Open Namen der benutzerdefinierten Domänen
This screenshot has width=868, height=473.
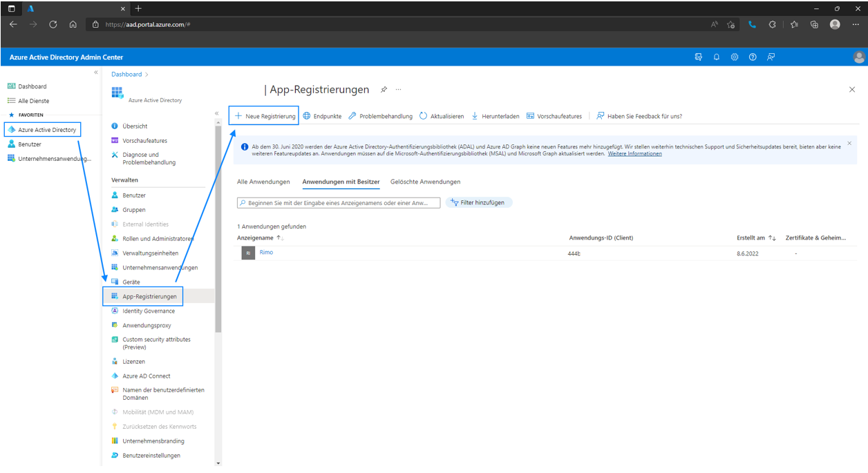click(158, 394)
